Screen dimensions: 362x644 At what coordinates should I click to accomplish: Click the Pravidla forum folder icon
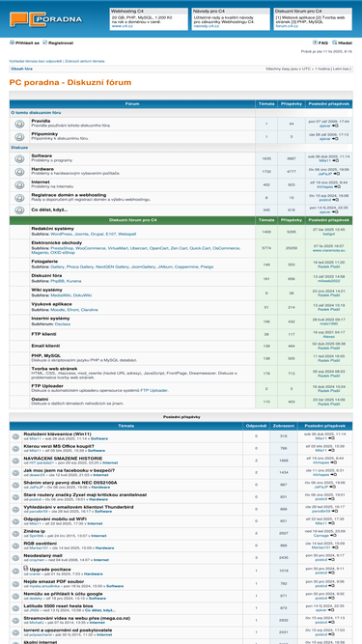coord(19,124)
